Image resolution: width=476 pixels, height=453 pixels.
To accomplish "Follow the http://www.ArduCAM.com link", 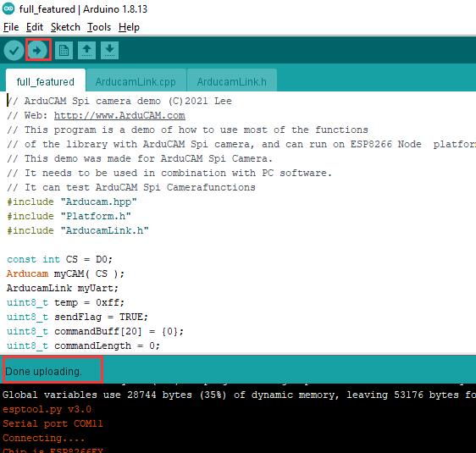I will pos(119,116).
